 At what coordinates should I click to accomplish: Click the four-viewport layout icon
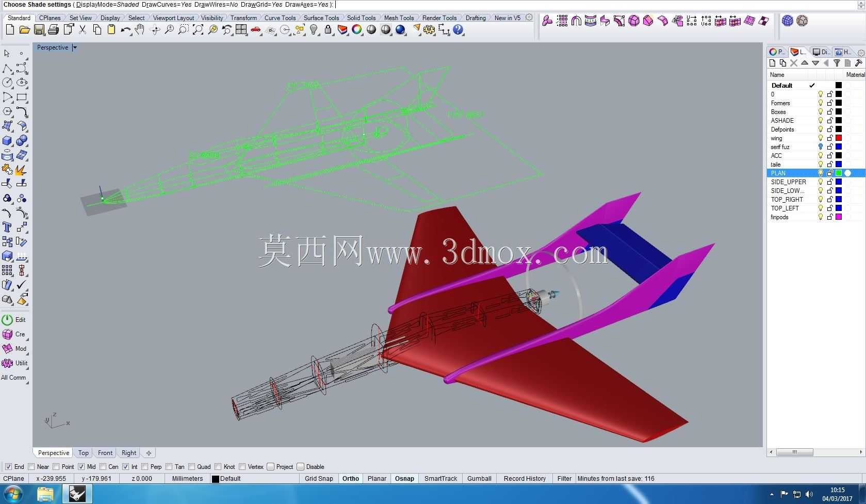[x=241, y=30]
